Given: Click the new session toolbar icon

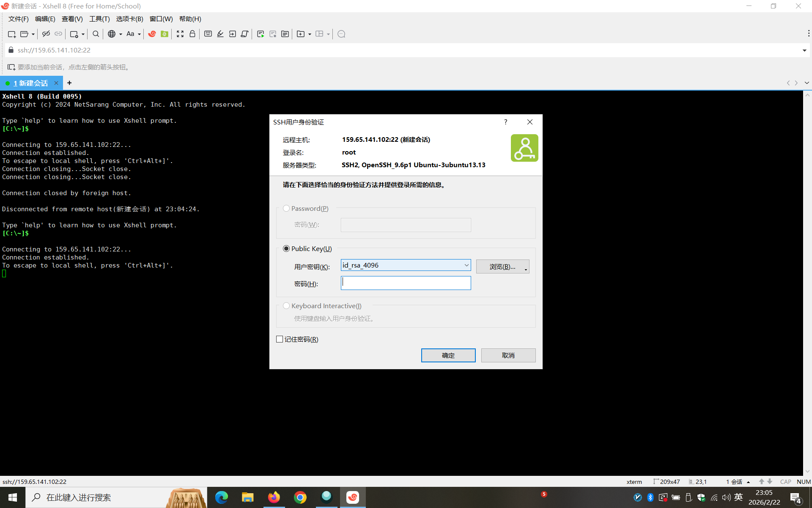Looking at the screenshot, I should (x=12, y=34).
